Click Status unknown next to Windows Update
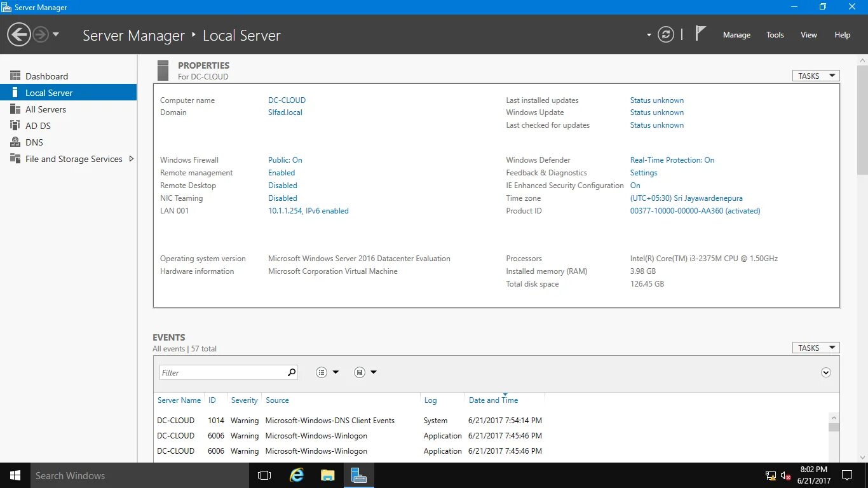This screenshot has width=868, height=488. [x=656, y=112]
